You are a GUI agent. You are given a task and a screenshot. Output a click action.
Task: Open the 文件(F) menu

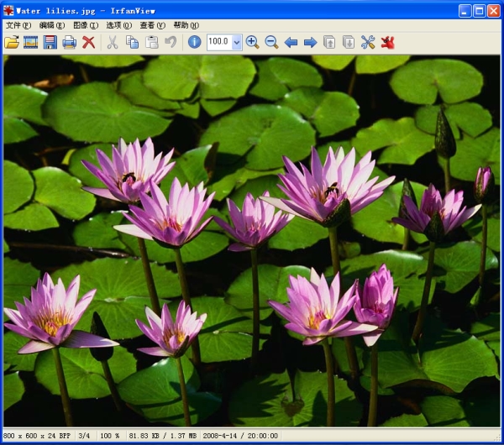pos(18,25)
